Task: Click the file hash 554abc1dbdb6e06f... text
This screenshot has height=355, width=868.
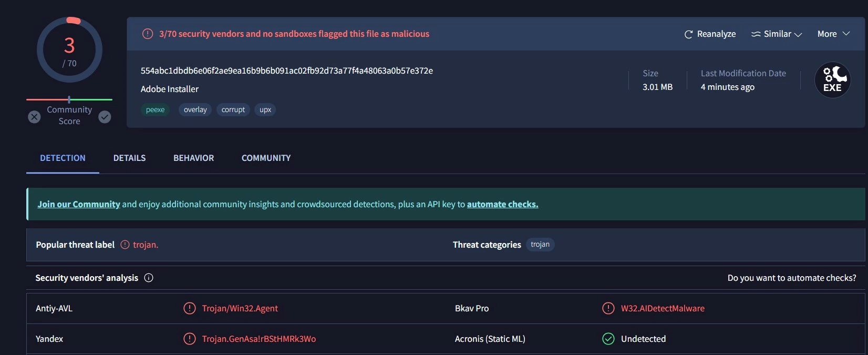Action: tap(287, 70)
